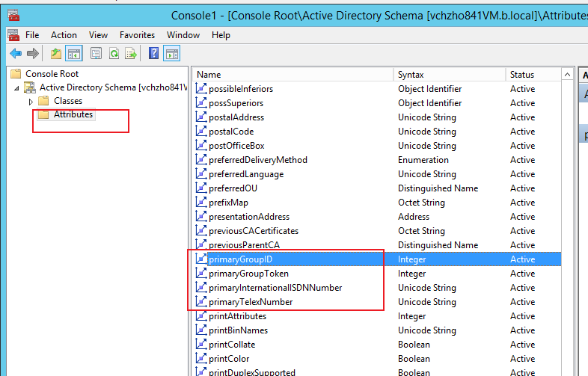Image resolution: width=588 pixels, height=376 pixels.
Task: Go up one level with folder icon
Action: pyautogui.click(x=56, y=54)
